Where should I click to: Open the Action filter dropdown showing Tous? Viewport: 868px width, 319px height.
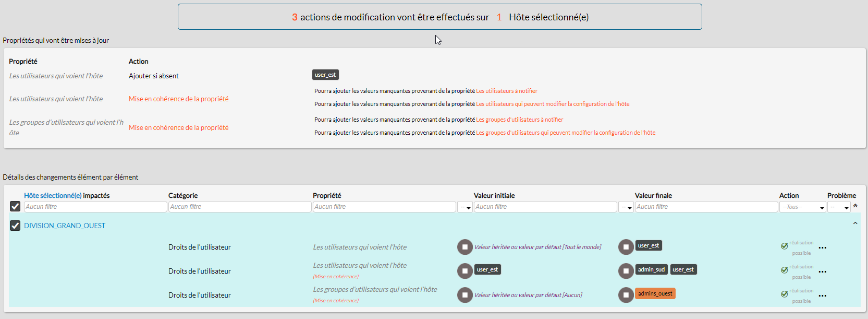pyautogui.click(x=802, y=207)
